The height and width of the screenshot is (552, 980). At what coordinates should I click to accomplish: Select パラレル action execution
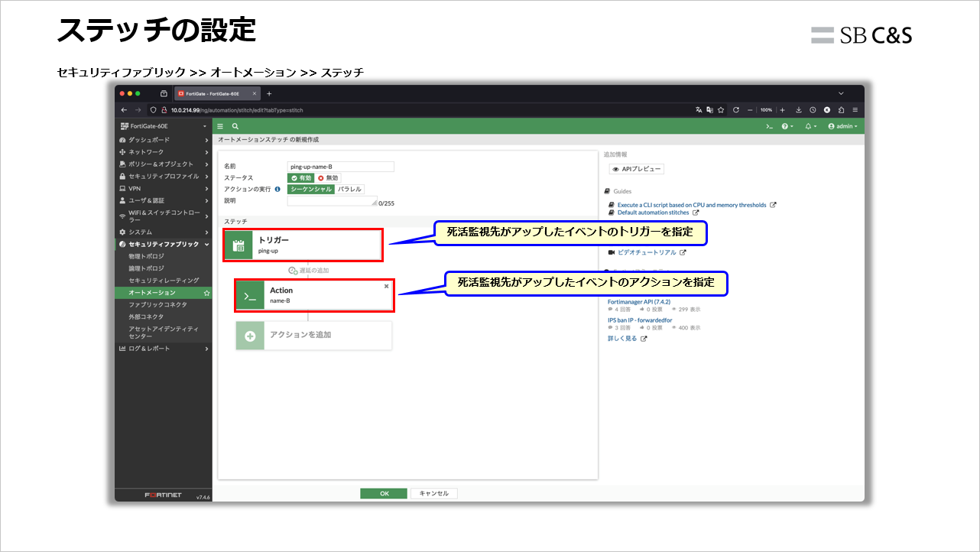[x=349, y=189]
